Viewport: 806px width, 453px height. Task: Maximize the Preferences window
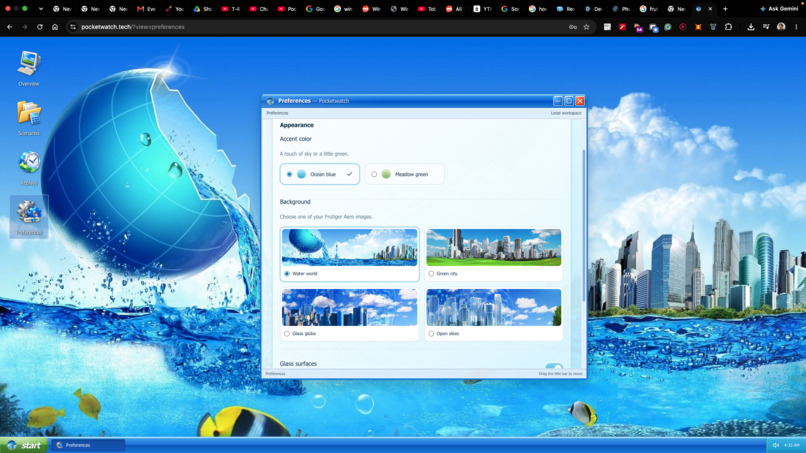pyautogui.click(x=569, y=101)
